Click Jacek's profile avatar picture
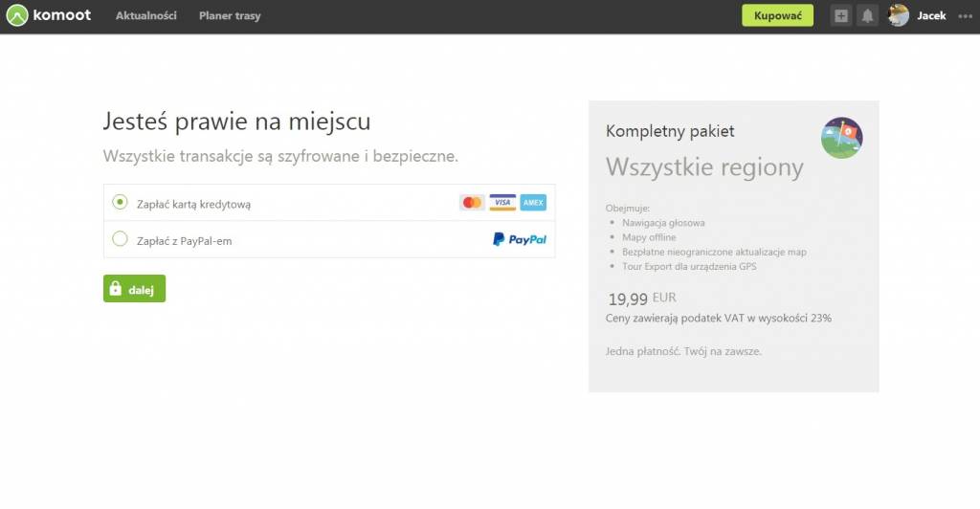This screenshot has height=509, width=980. pyautogui.click(x=898, y=15)
